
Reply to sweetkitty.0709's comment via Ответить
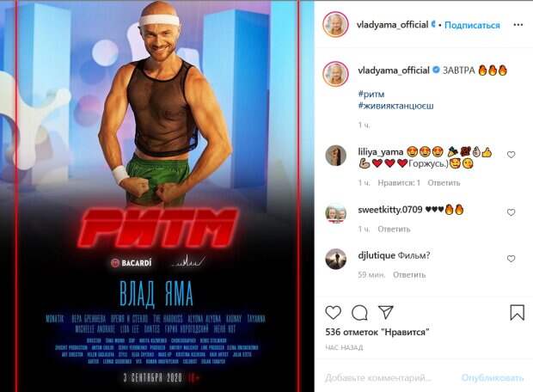coord(394,230)
